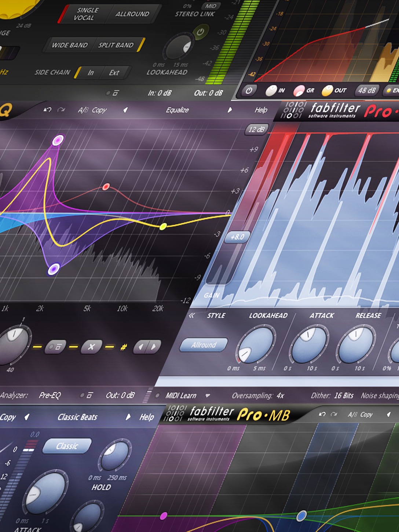Select the top purple EQ band point

point(58,140)
